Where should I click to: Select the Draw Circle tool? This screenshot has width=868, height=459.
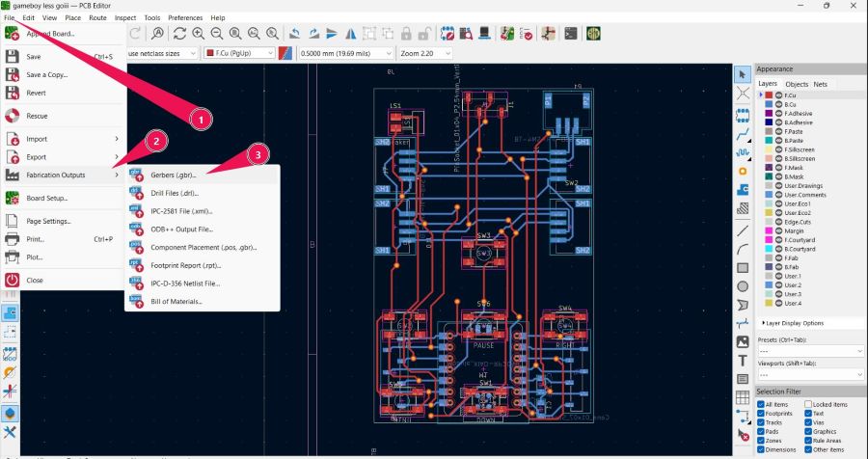tap(743, 286)
